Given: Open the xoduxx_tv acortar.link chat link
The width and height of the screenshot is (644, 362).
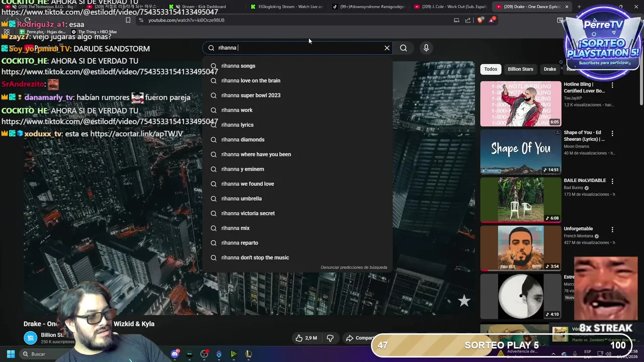Looking at the screenshot, I should pos(136,134).
